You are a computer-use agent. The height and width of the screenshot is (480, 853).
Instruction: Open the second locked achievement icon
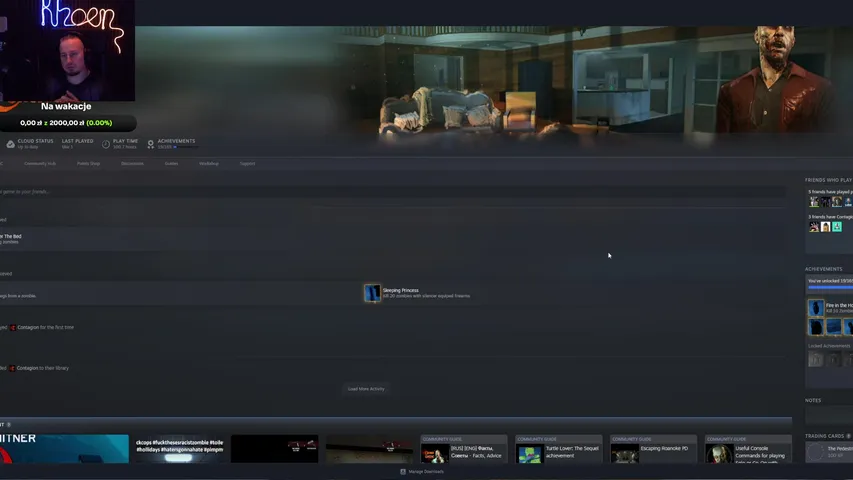(833, 359)
